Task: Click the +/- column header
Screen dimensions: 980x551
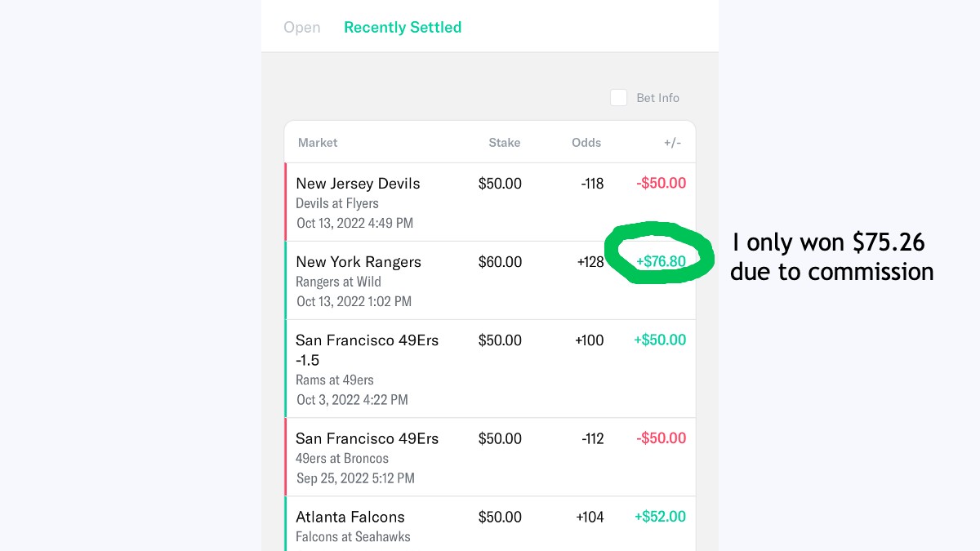Action: 672,143
